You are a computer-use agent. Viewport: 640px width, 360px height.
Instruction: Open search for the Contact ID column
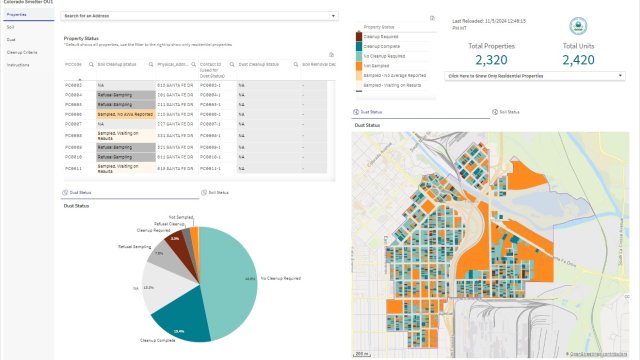click(232, 64)
